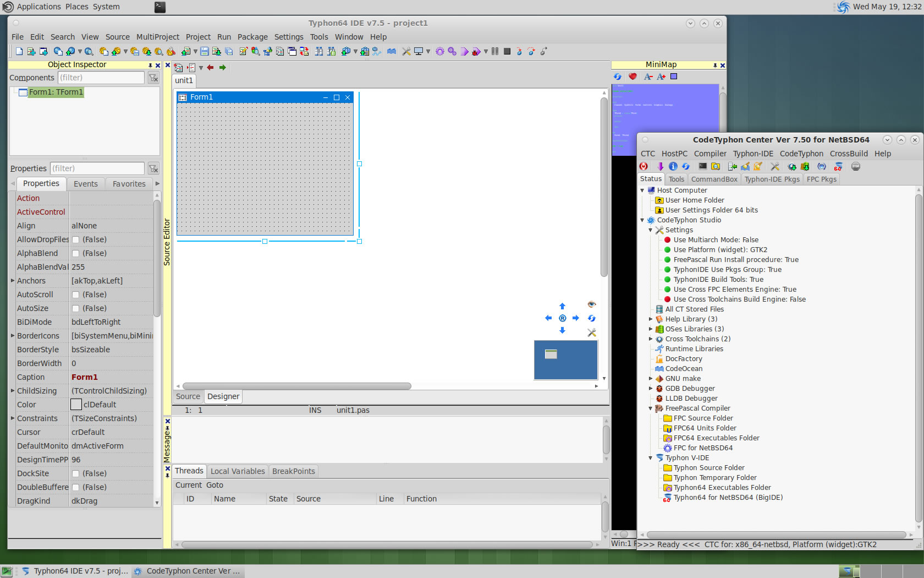This screenshot has width=924, height=578.
Task: Toggle the AllowDropFiles checkbox
Action: tap(76, 239)
